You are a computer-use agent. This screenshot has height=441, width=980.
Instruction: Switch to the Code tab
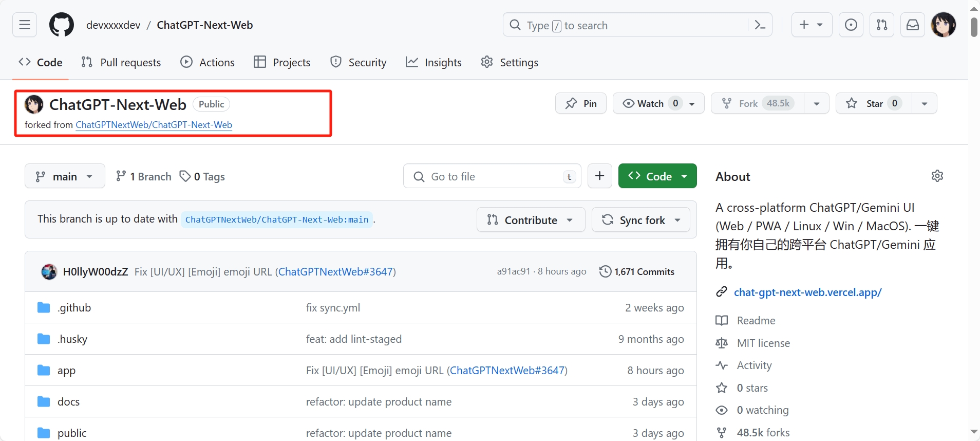pos(41,62)
